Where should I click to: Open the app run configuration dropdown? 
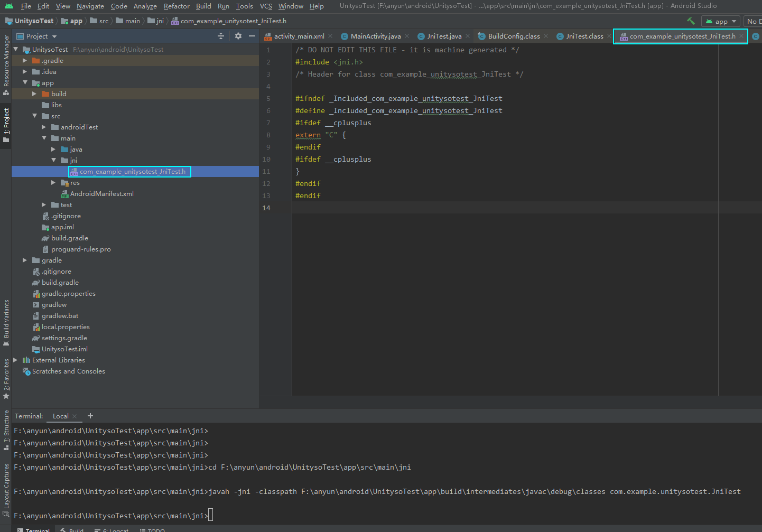click(721, 21)
